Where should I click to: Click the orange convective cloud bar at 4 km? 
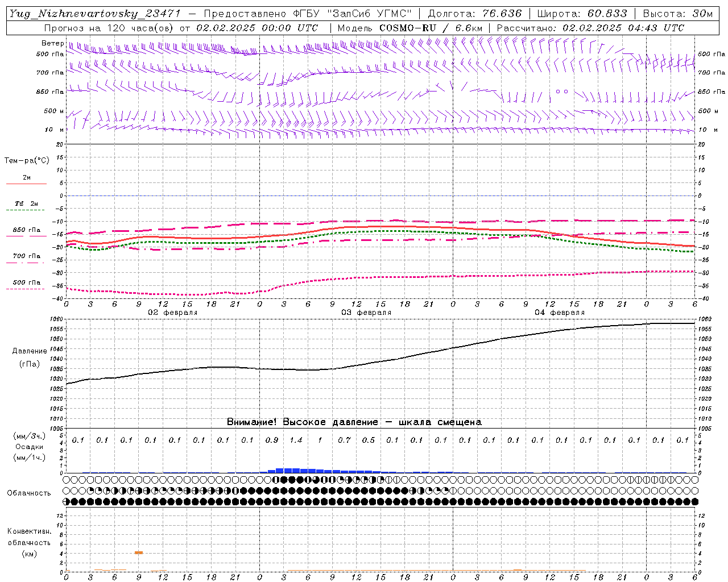point(139,552)
